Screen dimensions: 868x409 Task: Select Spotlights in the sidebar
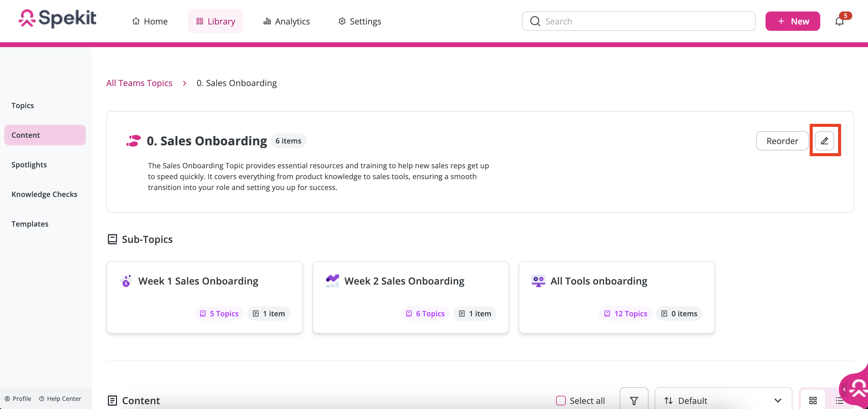pos(29,165)
